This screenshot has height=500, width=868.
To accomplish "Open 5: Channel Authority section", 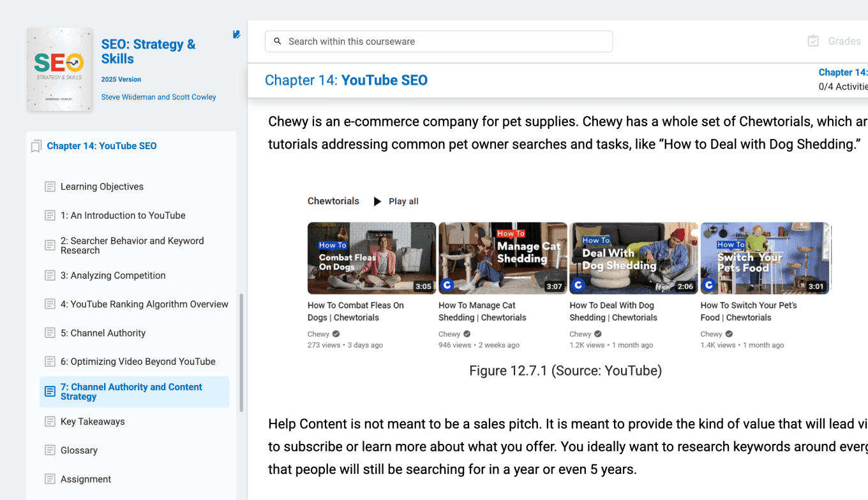I will pos(103,333).
